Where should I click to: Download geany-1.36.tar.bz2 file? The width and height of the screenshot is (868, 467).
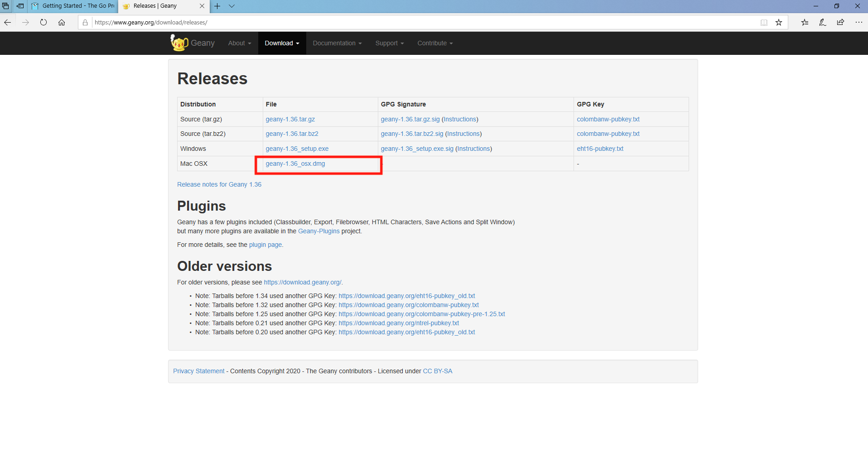(x=292, y=134)
